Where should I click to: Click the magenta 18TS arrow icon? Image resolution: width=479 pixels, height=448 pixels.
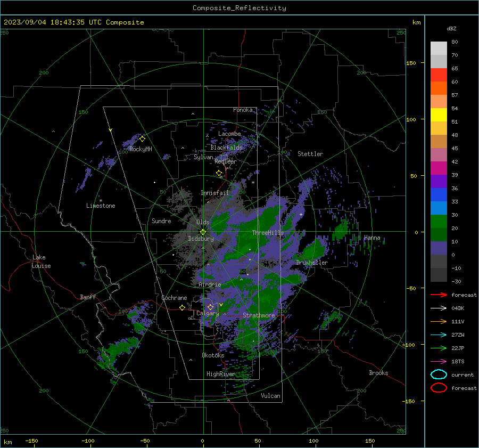439,362
